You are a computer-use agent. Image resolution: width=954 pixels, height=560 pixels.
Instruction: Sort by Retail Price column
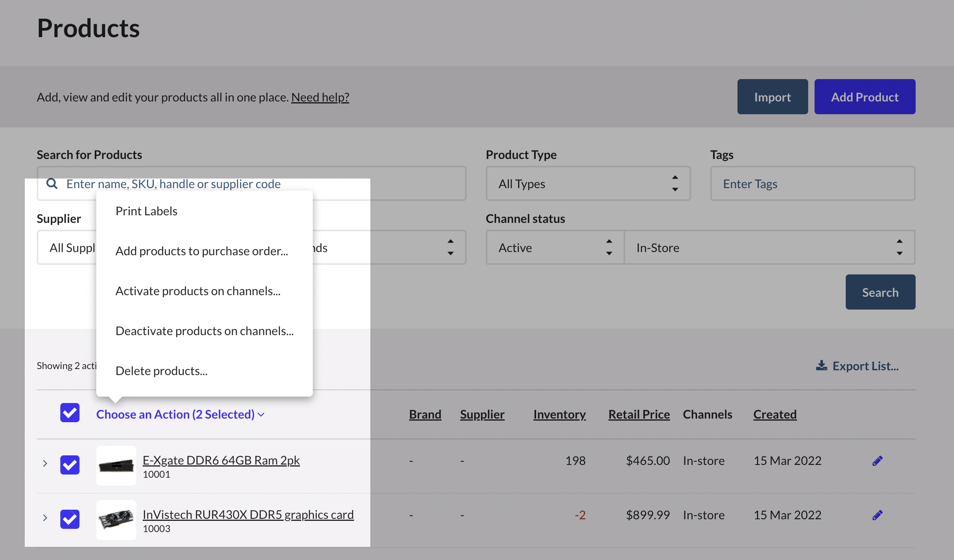pyautogui.click(x=639, y=415)
